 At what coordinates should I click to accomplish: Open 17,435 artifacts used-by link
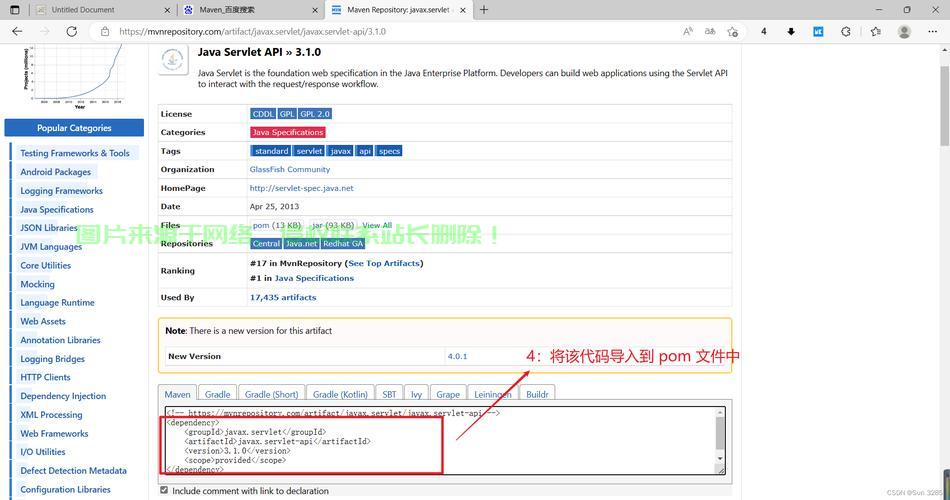[x=283, y=298]
